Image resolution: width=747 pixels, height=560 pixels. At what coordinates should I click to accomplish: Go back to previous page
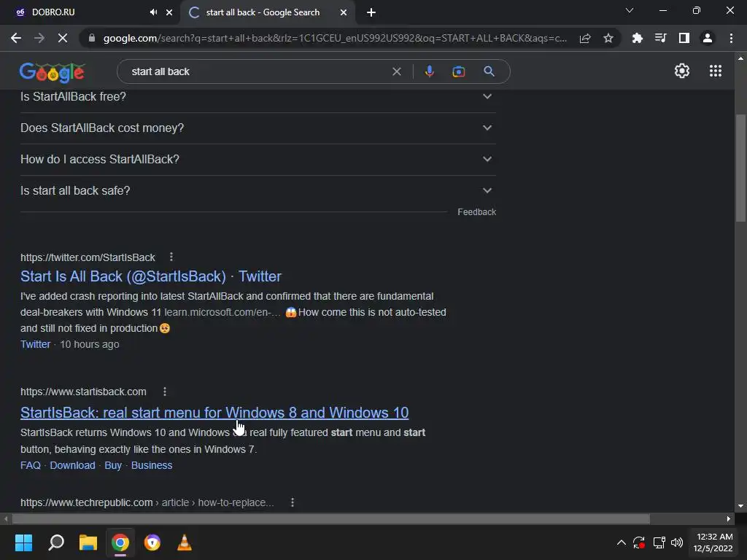(16, 38)
